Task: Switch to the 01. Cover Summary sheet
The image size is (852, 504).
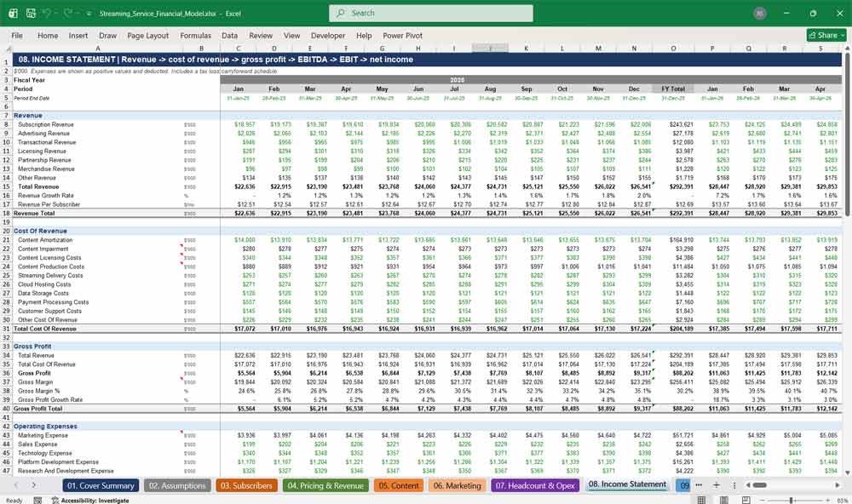Action: [101, 485]
